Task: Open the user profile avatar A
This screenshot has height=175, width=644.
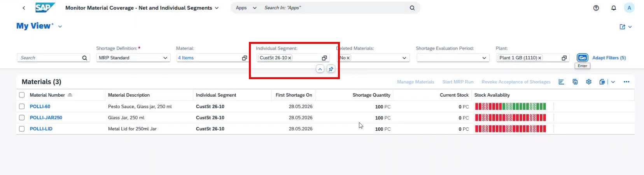Action: (x=629, y=8)
